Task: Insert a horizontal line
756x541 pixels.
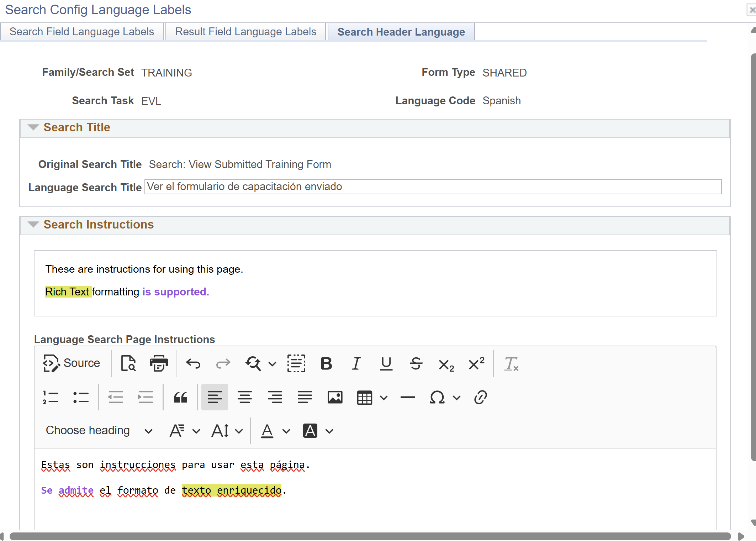Action: (408, 397)
